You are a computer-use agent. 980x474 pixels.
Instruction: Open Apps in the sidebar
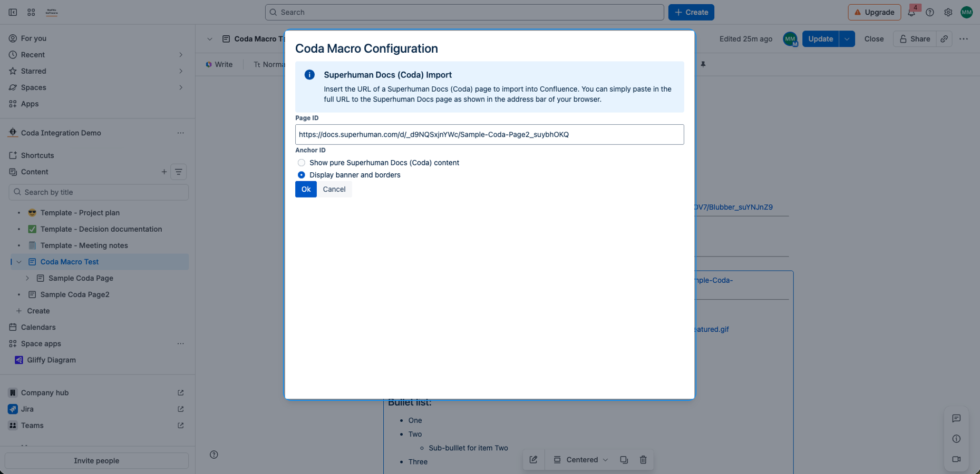30,104
